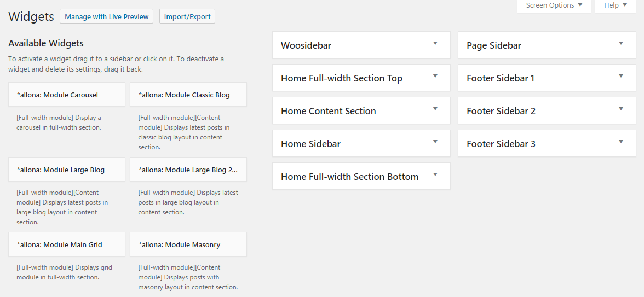The image size is (644, 297).
Task: Expand the Footer Sidebar 1 arrow
Action: coord(621,76)
